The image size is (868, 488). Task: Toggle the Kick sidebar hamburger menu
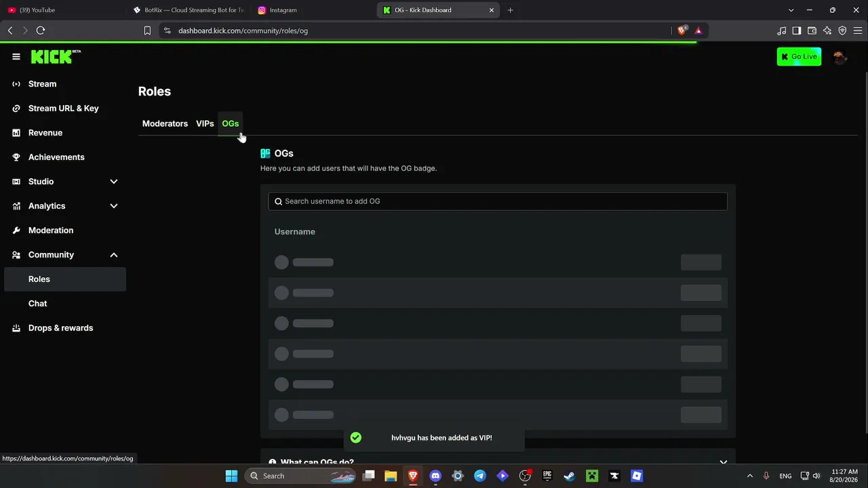pos(16,57)
